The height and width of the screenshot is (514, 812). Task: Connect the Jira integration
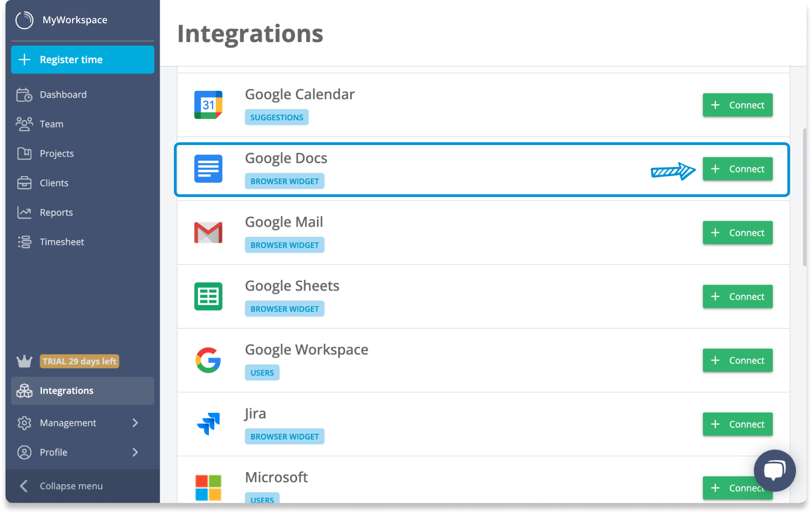pyautogui.click(x=738, y=424)
